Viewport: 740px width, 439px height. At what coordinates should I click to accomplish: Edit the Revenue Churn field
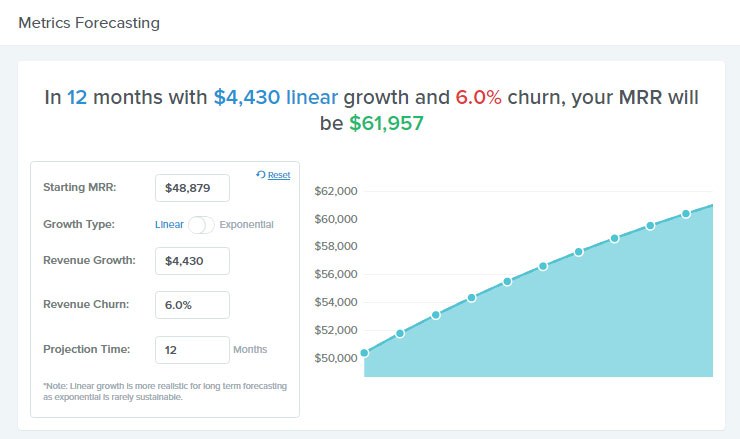click(193, 305)
